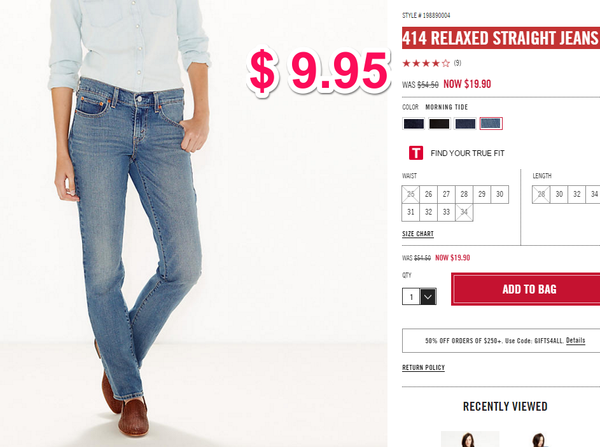Select the first dark navy color swatch
The image size is (600, 447).
tap(413, 124)
